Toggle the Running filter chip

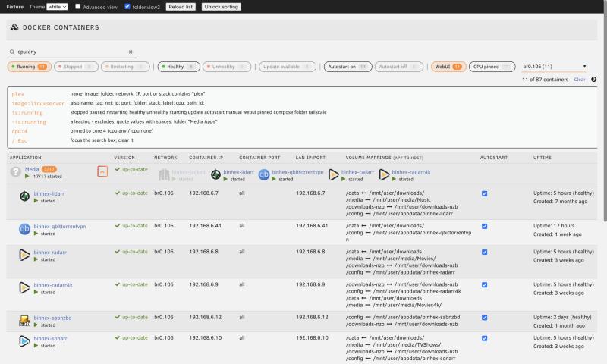29,67
